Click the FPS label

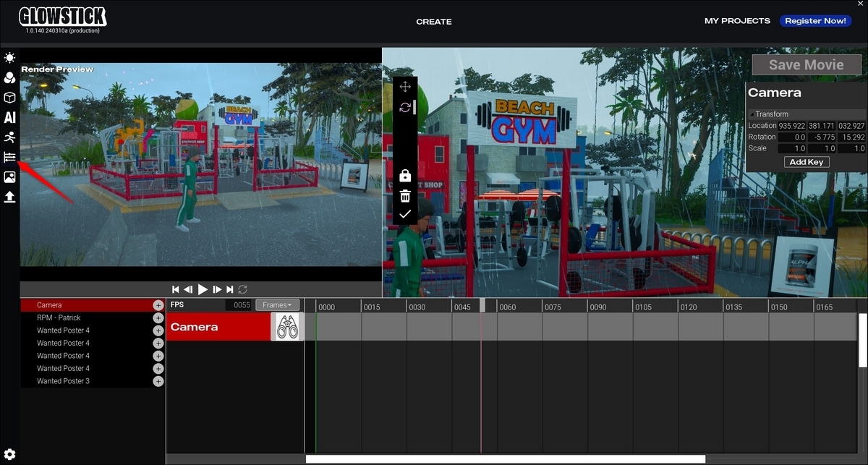177,305
